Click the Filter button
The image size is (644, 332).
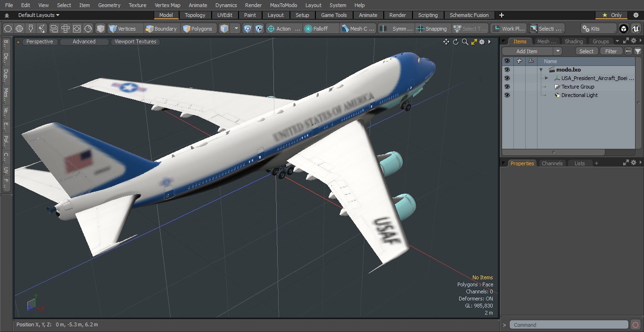[x=611, y=51]
